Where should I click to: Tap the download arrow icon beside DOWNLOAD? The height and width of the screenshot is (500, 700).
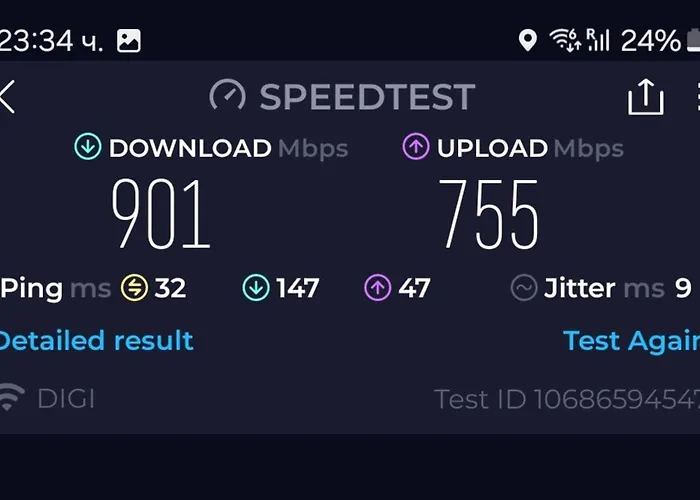click(88, 146)
